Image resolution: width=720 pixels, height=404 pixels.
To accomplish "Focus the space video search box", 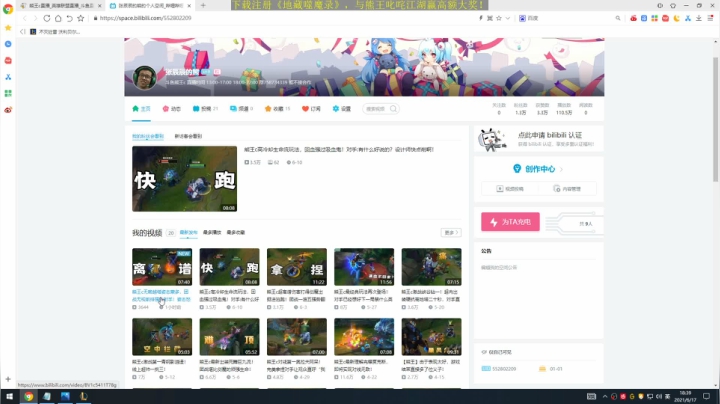I will click(380, 109).
